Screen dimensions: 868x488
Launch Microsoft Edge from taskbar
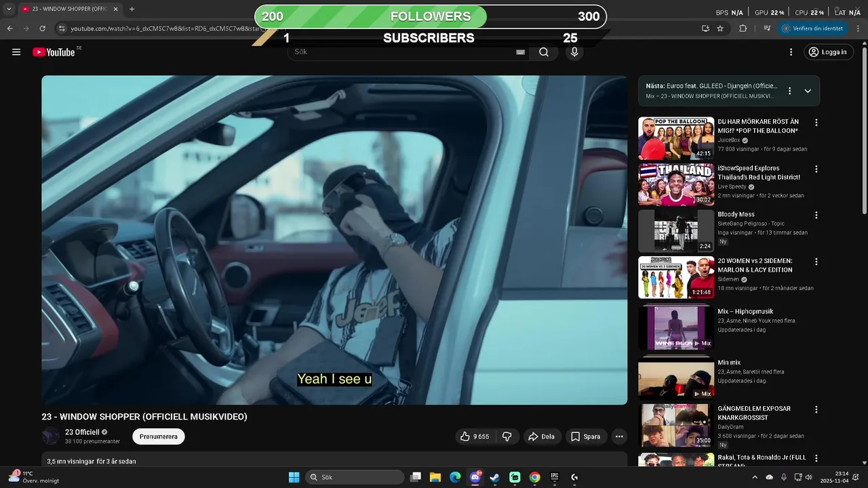click(455, 477)
